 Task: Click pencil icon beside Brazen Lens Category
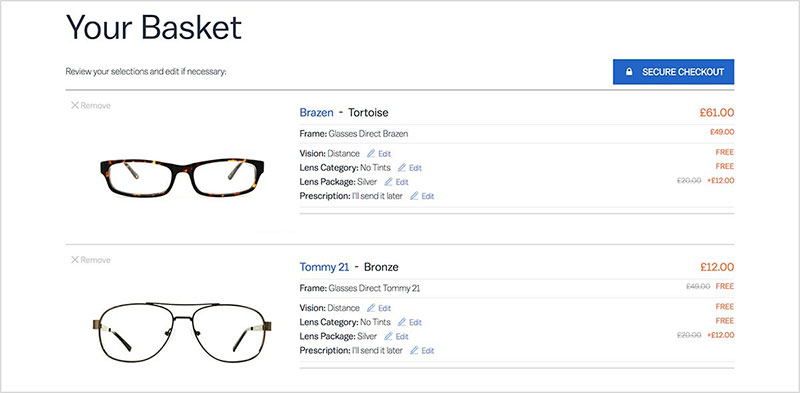[x=402, y=167]
